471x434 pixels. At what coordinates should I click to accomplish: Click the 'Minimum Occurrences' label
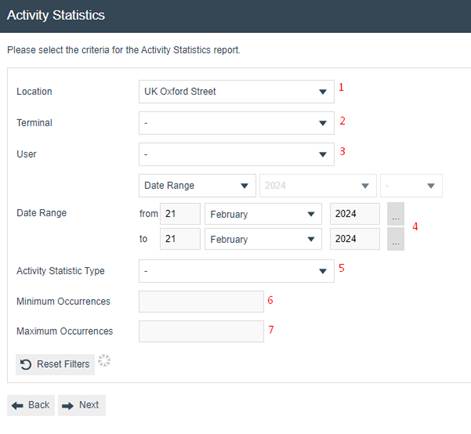click(x=63, y=302)
